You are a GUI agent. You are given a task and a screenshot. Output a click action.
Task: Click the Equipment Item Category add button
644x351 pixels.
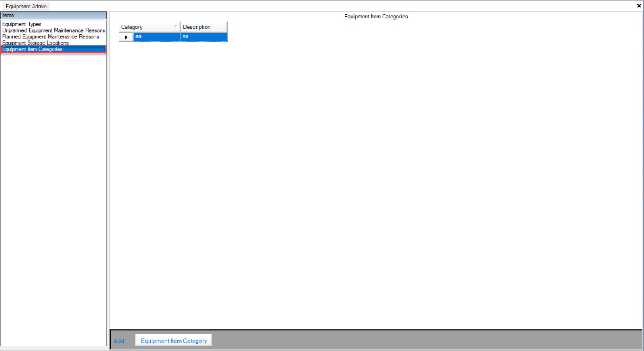tap(173, 341)
